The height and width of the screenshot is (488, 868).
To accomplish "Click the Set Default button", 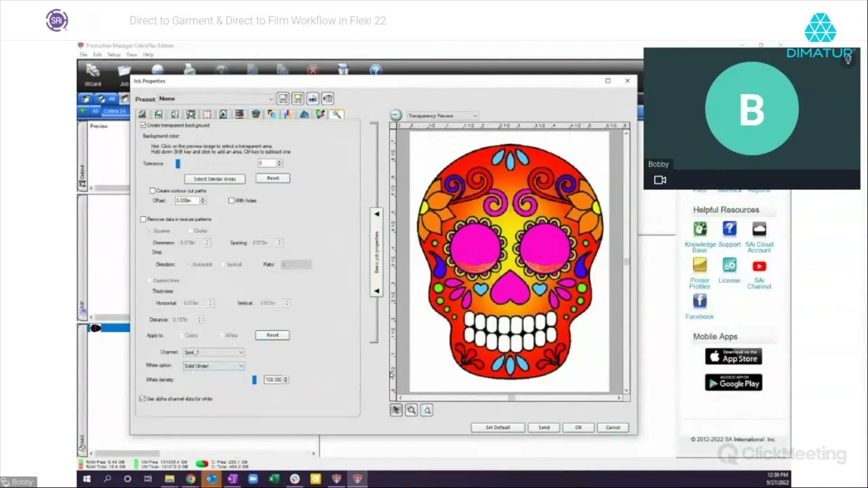I will [x=498, y=428].
